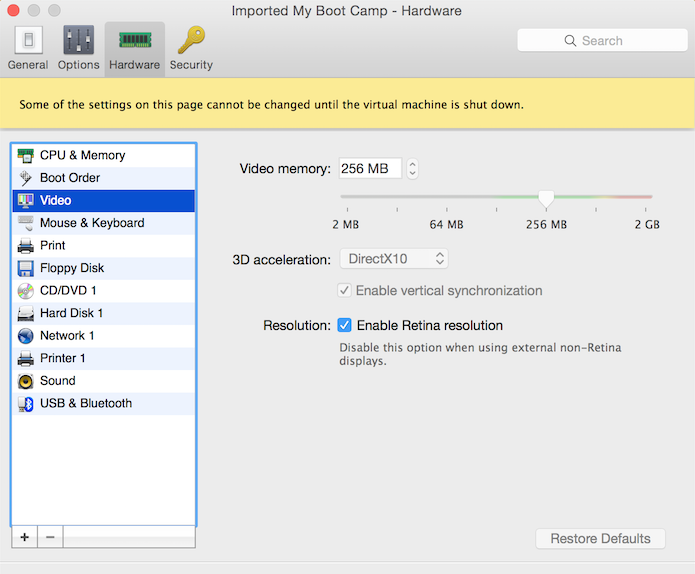Click the Print printer icon
The width and height of the screenshot is (695, 574).
pyautogui.click(x=26, y=246)
